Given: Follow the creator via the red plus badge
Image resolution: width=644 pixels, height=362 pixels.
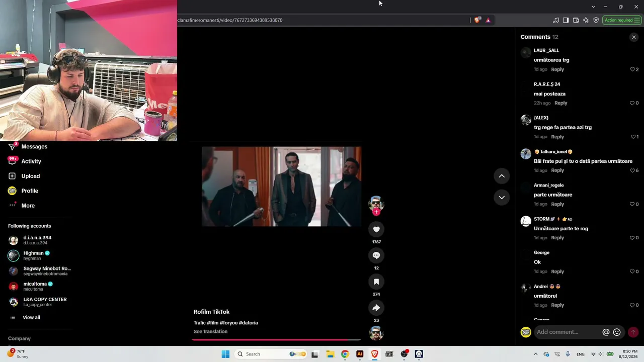Looking at the screenshot, I should (x=376, y=212).
